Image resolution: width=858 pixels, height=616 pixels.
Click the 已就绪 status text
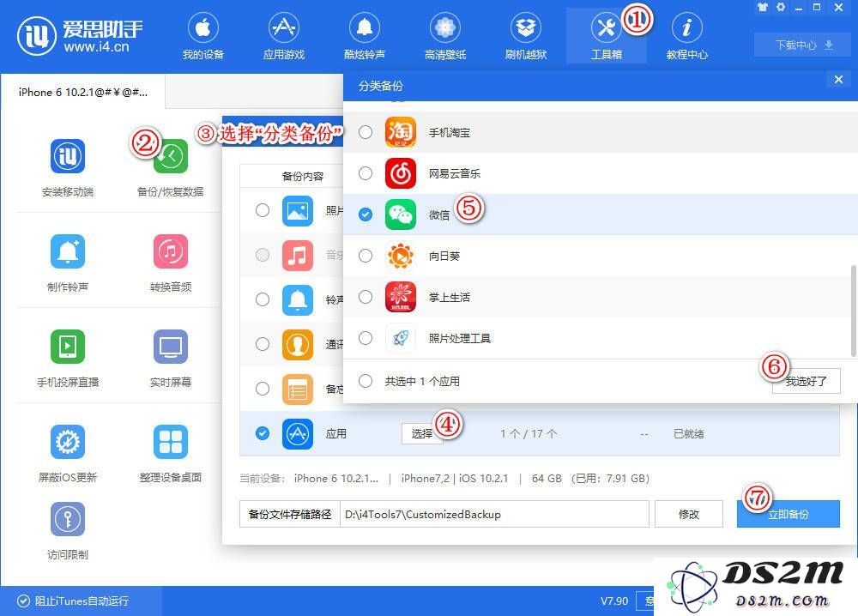coord(688,434)
